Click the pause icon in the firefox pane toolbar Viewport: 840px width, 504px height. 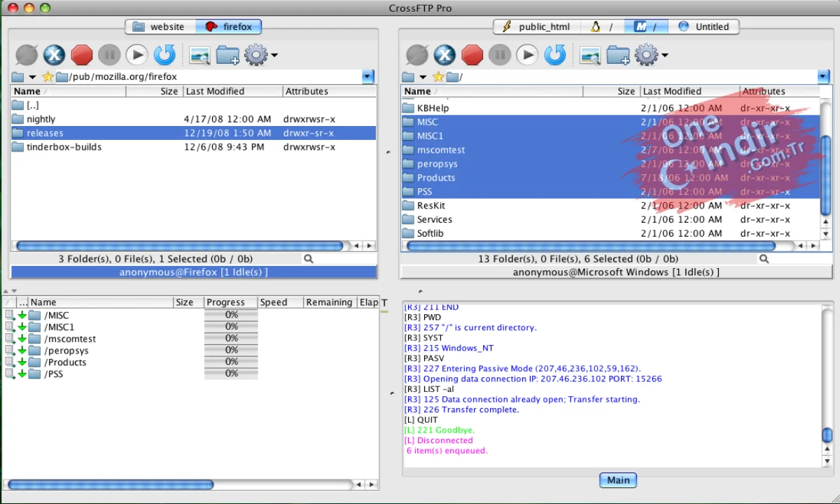tap(109, 55)
